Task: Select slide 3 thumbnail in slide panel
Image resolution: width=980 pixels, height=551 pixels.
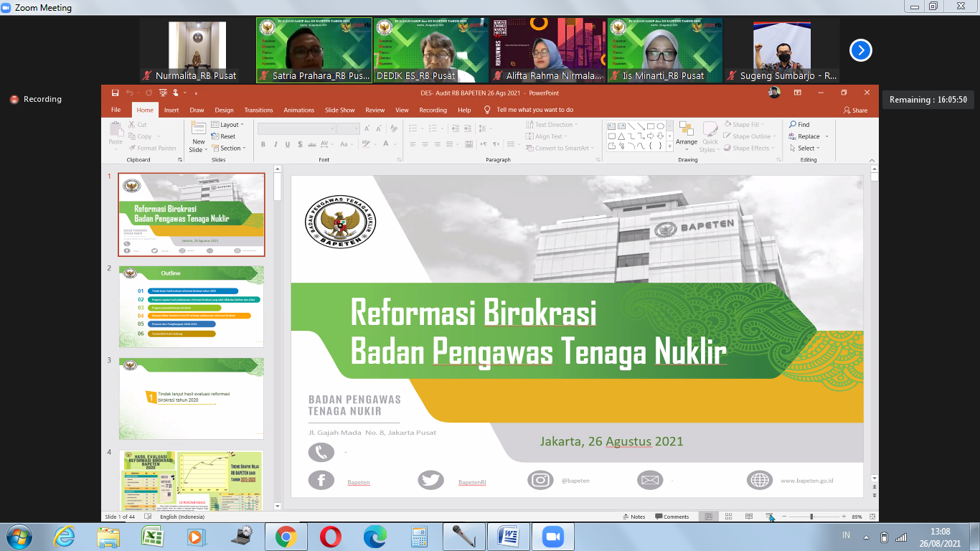Action: (191, 398)
